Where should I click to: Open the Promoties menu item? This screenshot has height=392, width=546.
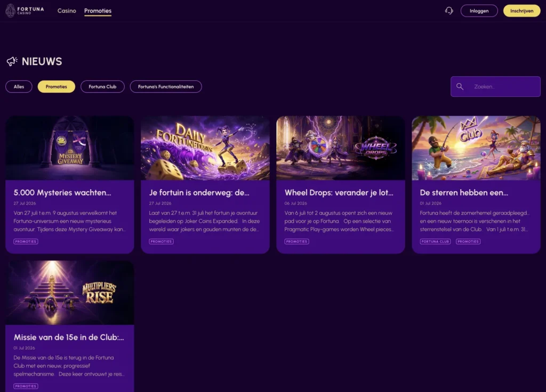coord(98,11)
